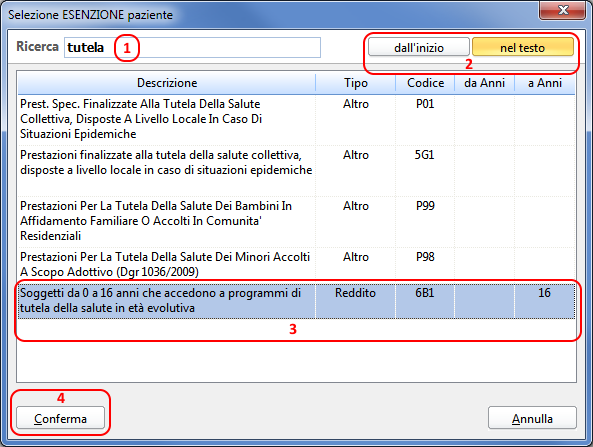
Task: Sort by the Descrizione column header
Action: 167,83
